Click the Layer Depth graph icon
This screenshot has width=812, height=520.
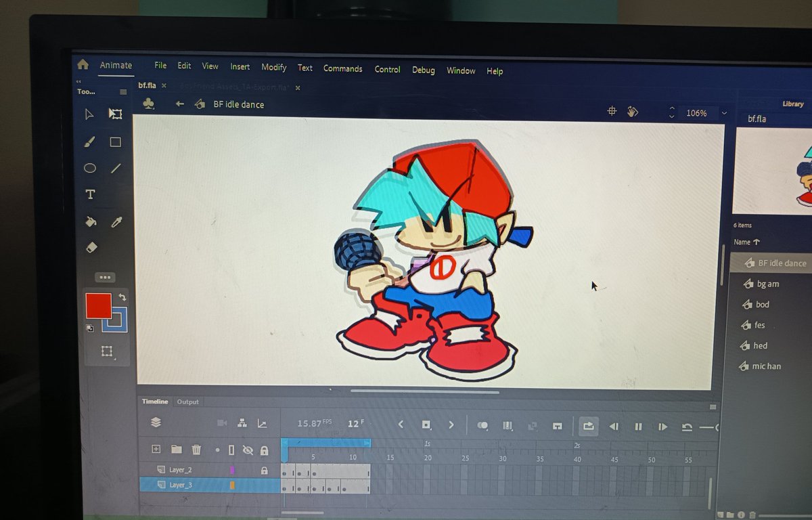pyautogui.click(x=262, y=424)
